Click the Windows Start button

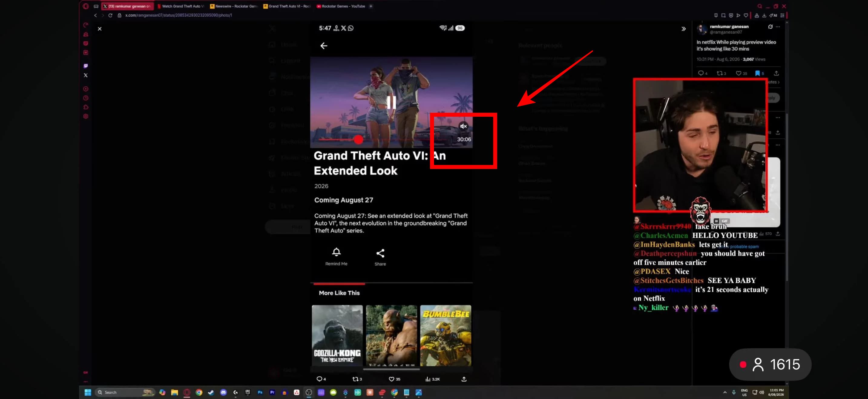click(87, 392)
